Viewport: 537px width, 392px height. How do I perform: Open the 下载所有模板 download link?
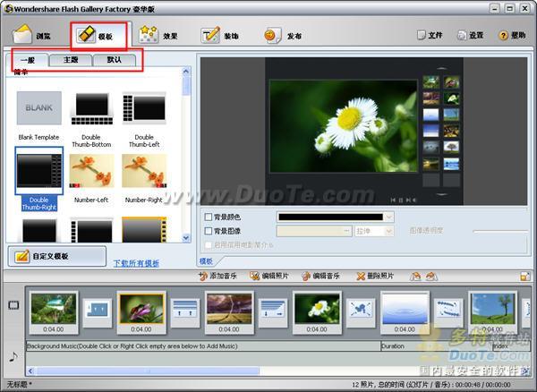[136, 263]
